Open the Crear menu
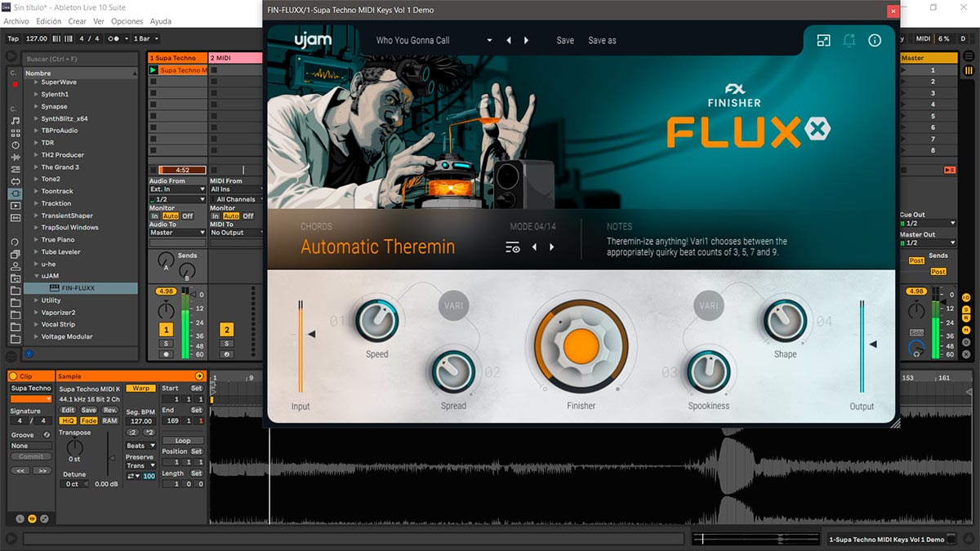Screen dimensions: 980x551 click(78, 21)
